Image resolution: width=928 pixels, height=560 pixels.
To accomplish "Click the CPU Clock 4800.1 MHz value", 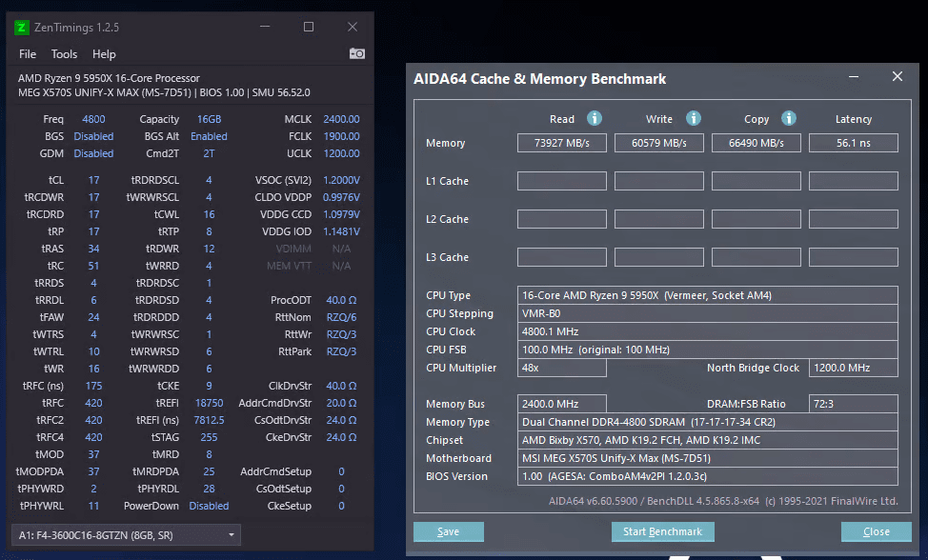I will coord(707,331).
